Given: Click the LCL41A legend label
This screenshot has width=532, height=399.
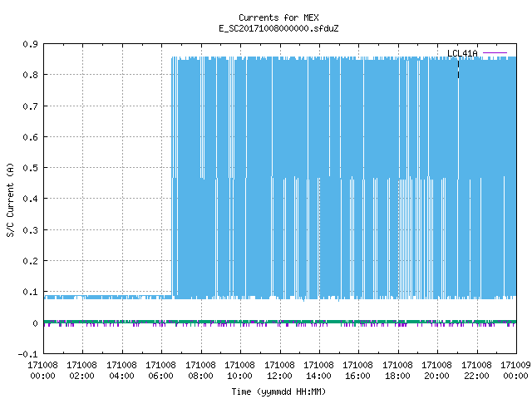Looking at the screenshot, I should (462, 53).
